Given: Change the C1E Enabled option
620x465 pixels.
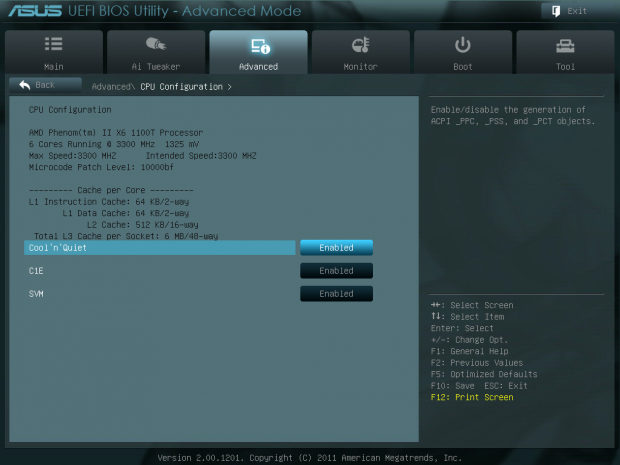Looking at the screenshot, I should 336,271.
